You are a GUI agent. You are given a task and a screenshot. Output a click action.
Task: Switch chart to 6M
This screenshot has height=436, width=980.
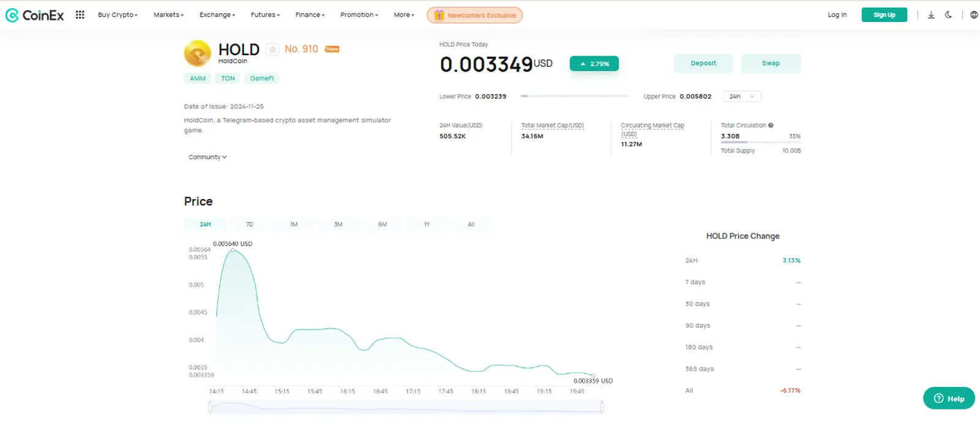tap(382, 225)
